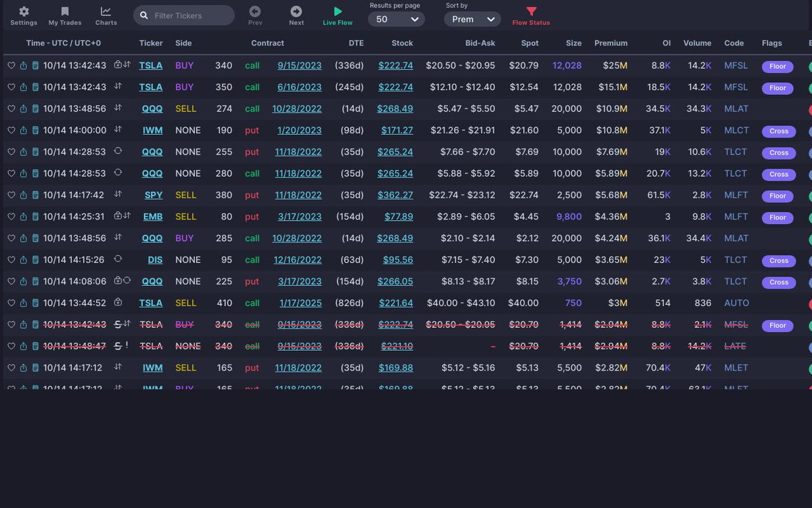The image size is (812, 508).
Task: Sort by the Premium column header
Action: click(x=611, y=43)
